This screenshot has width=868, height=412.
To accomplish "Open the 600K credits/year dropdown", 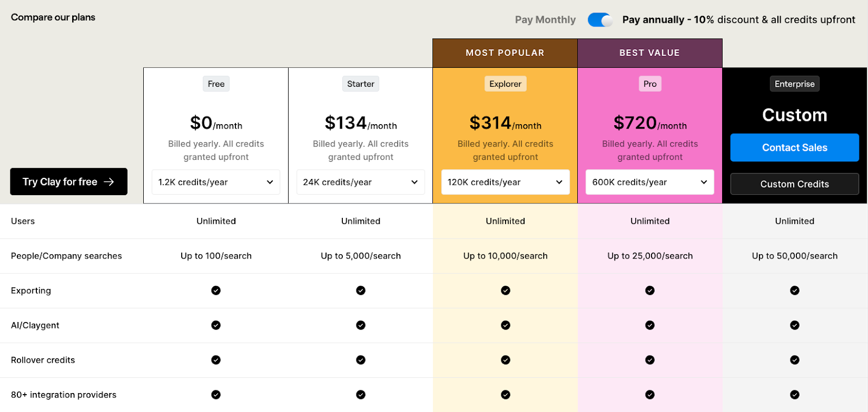I will [x=650, y=182].
